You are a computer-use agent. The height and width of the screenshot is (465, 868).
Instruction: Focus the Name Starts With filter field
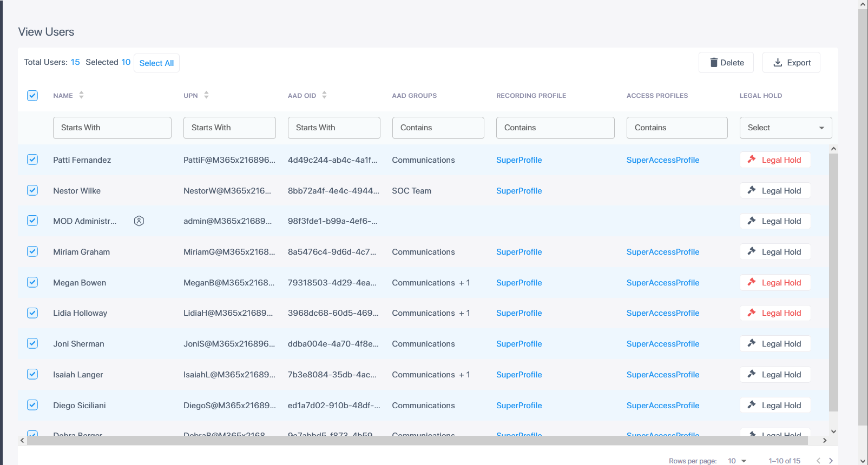point(112,128)
